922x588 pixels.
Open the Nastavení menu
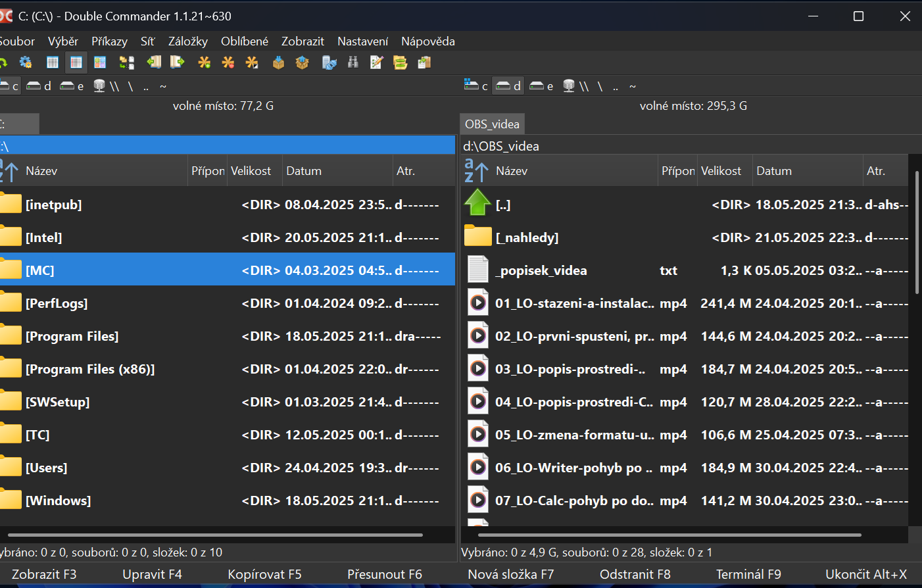pos(363,41)
